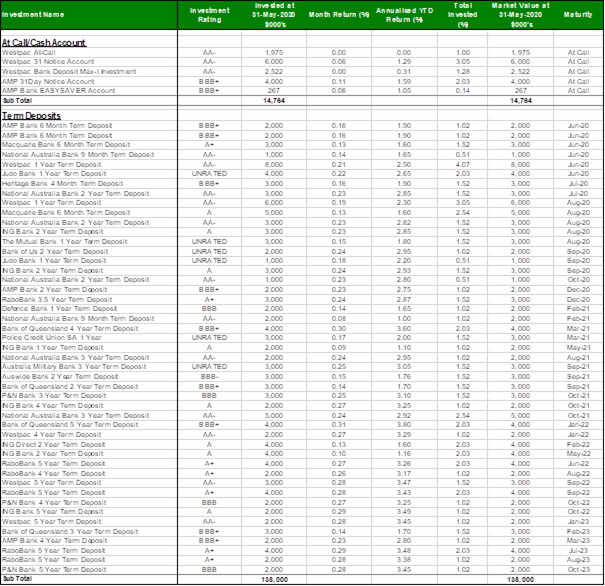Select the month return value '0.31'
605x586 pixels.
click(x=339, y=425)
